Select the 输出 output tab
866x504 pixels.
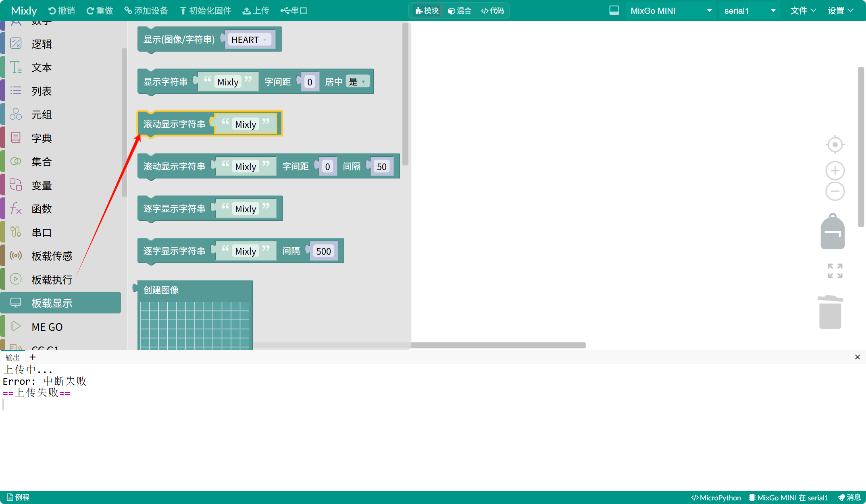[12, 357]
